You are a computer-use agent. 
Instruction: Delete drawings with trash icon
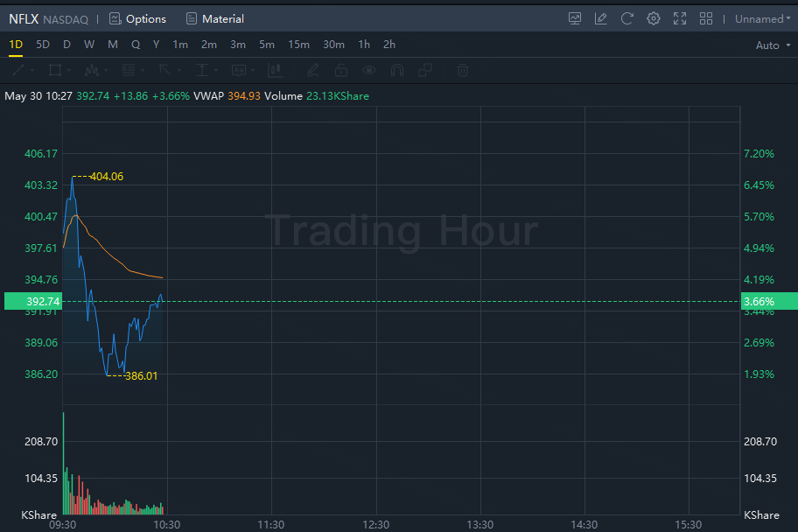point(463,70)
